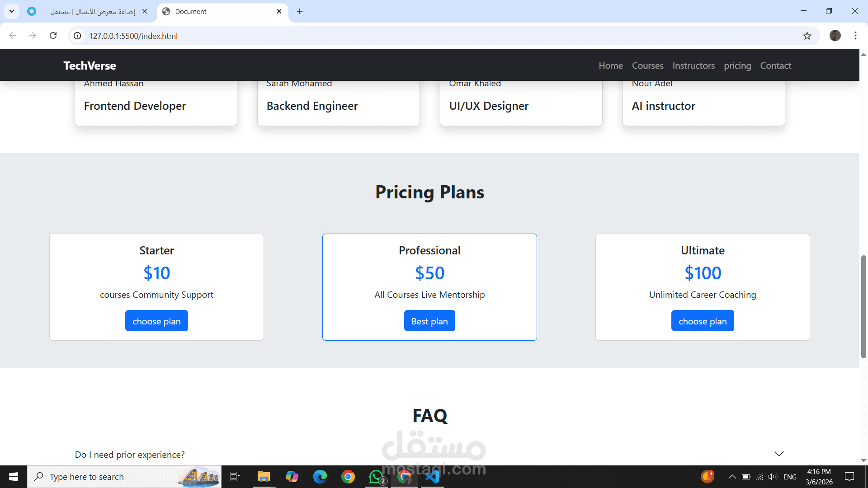This screenshot has width=868, height=488.
Task: Launch Microsoft Edge from taskbar
Action: point(320,477)
